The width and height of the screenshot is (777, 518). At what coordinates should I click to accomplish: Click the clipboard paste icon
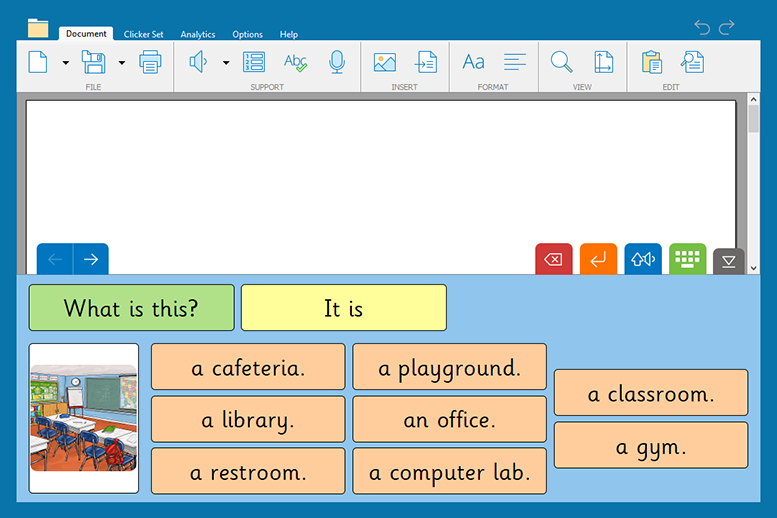(x=651, y=63)
